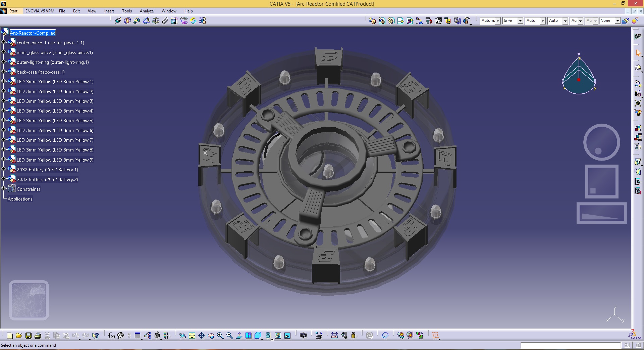
Task: Select the Applications tree entry
Action: (x=20, y=199)
